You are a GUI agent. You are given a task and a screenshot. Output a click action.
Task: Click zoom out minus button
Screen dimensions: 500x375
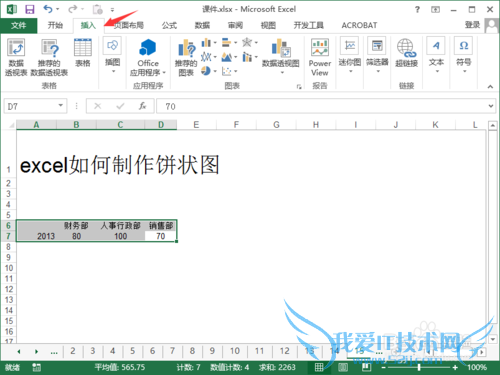click(x=383, y=367)
